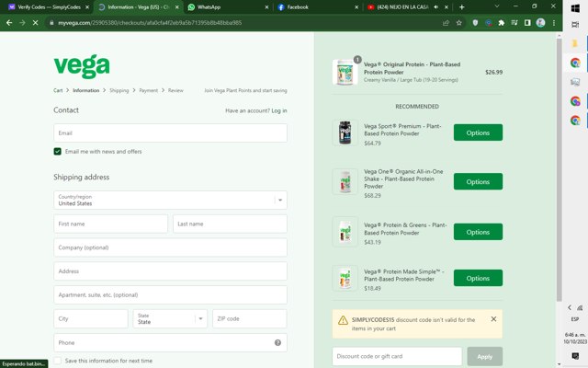Open the State dropdown
Viewport: 588px width, 368px height.
[170, 319]
